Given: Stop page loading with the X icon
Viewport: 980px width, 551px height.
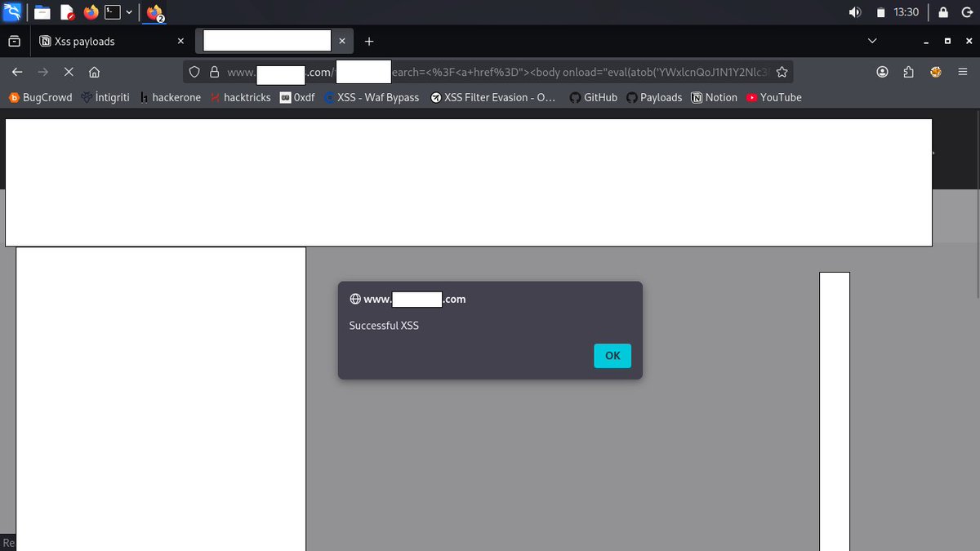Looking at the screenshot, I should (69, 72).
